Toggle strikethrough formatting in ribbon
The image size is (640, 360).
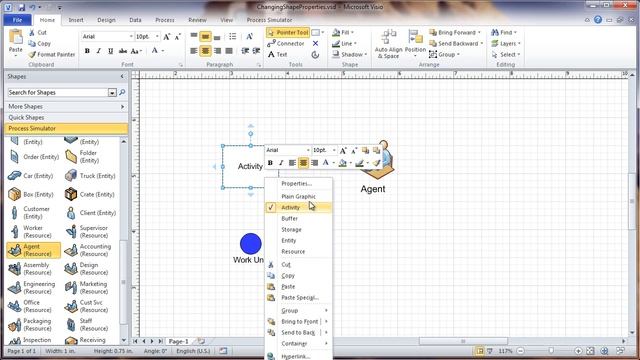122,51
